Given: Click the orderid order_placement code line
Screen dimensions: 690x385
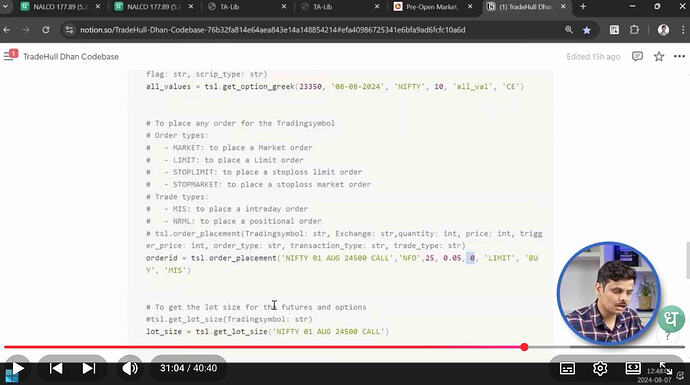Looking at the screenshot, I should pyautogui.click(x=342, y=264).
